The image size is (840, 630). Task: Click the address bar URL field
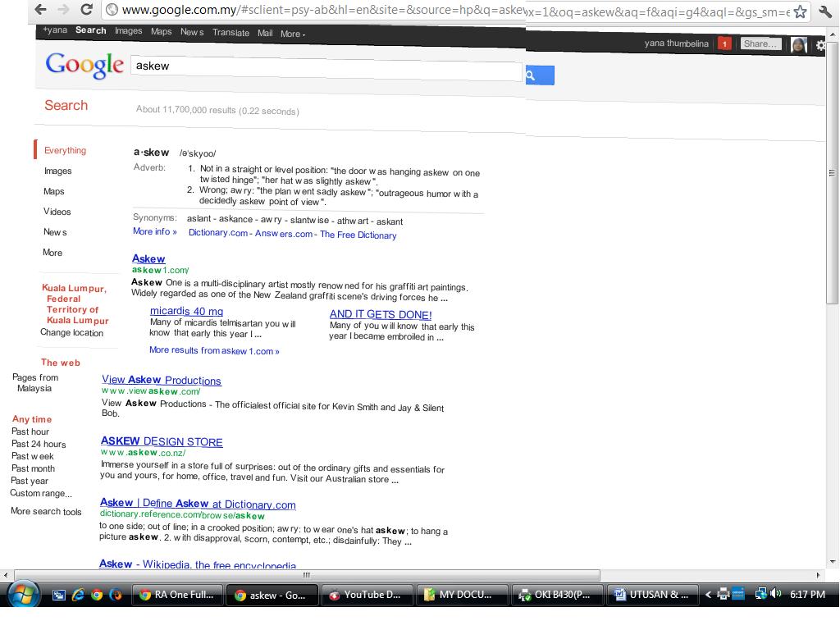pos(455,11)
